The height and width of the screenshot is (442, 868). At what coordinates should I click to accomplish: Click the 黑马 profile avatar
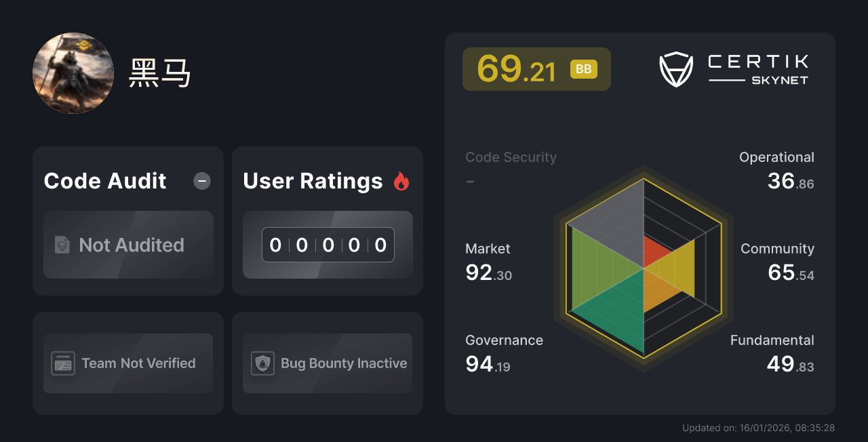[x=73, y=73]
